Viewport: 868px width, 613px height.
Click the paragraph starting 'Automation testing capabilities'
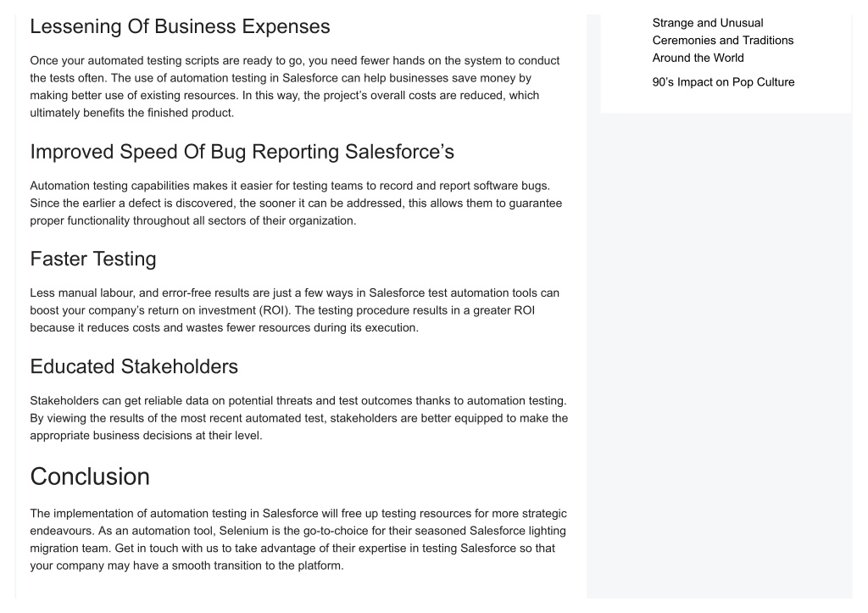(x=296, y=203)
